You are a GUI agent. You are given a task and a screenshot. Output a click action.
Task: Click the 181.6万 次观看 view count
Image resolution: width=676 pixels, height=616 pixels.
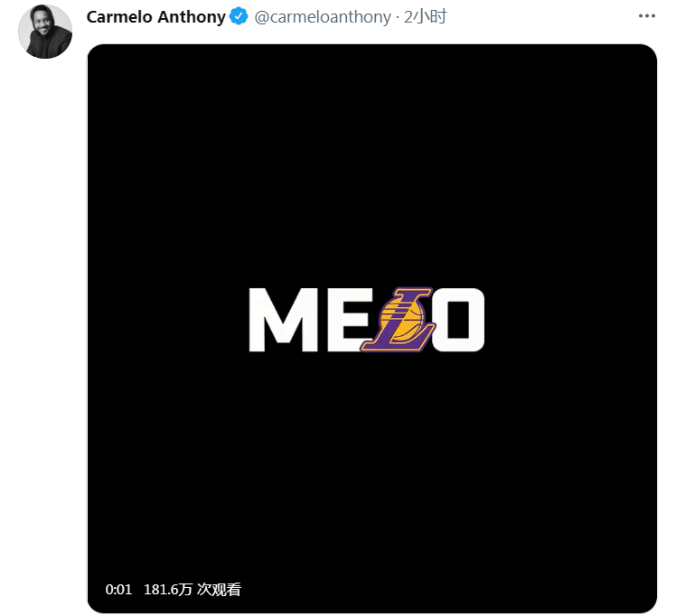[x=192, y=589]
